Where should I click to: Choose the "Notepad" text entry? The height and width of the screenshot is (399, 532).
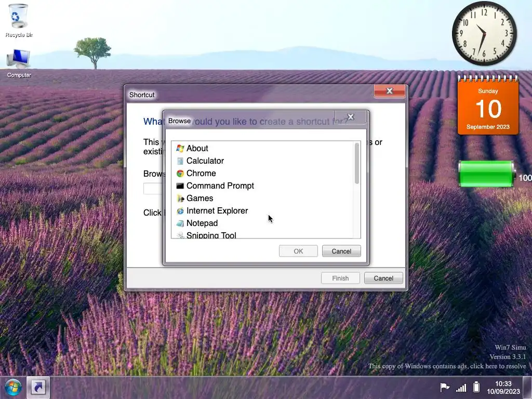click(202, 223)
